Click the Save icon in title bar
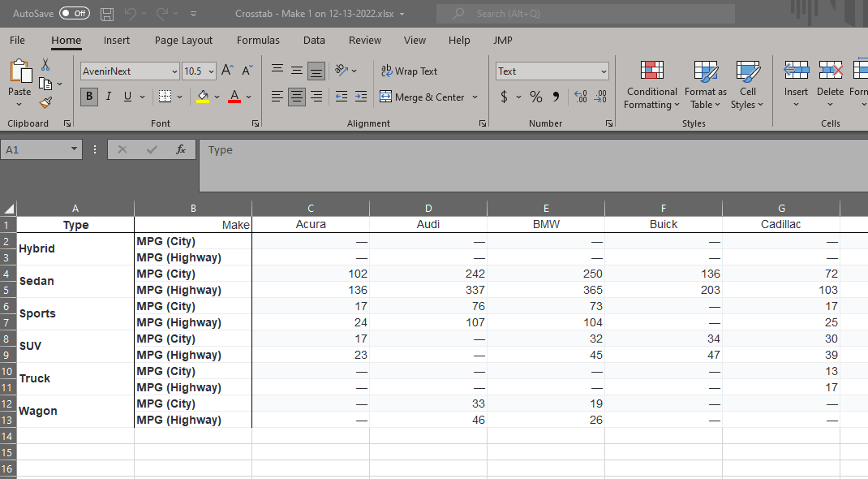The height and width of the screenshot is (479, 868). click(x=107, y=14)
